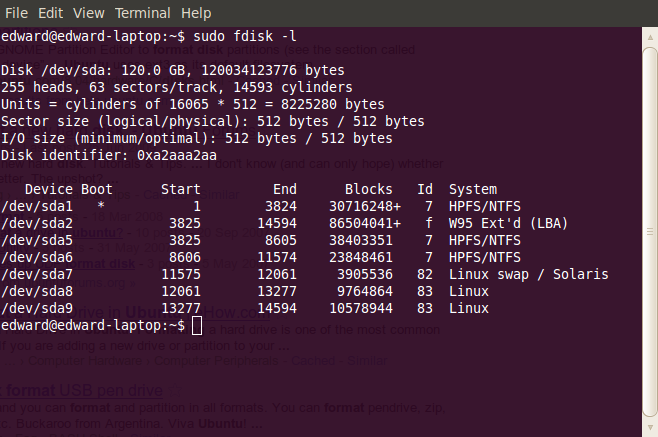Screen dimensions: 658x437
Task: Click the /dev/sda1 device name
Action: coord(37,207)
